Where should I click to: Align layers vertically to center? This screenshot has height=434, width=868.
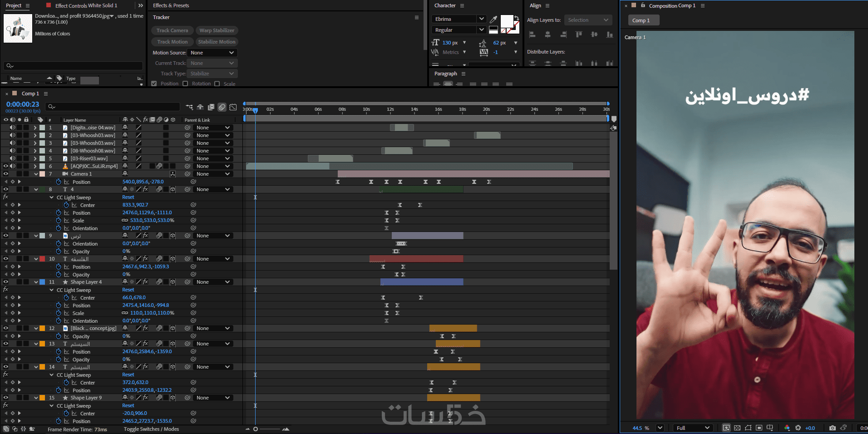coord(594,35)
